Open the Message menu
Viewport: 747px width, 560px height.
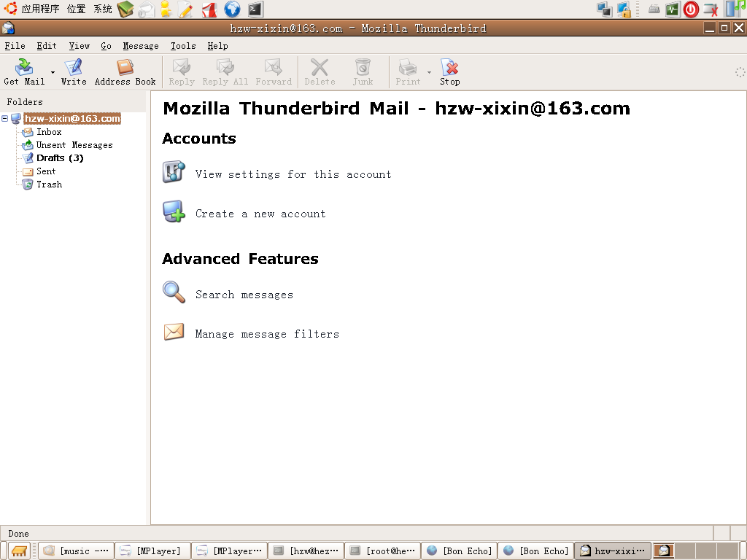click(x=141, y=46)
